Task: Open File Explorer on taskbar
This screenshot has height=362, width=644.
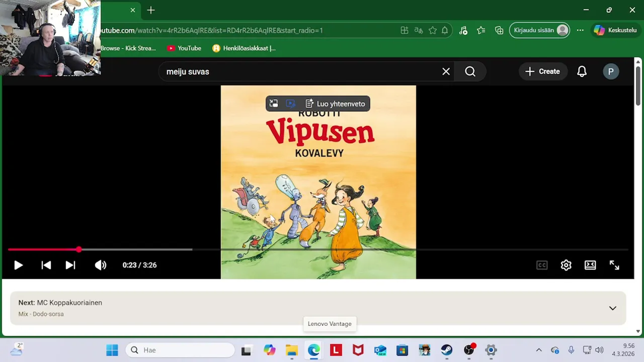Action: [x=292, y=350]
